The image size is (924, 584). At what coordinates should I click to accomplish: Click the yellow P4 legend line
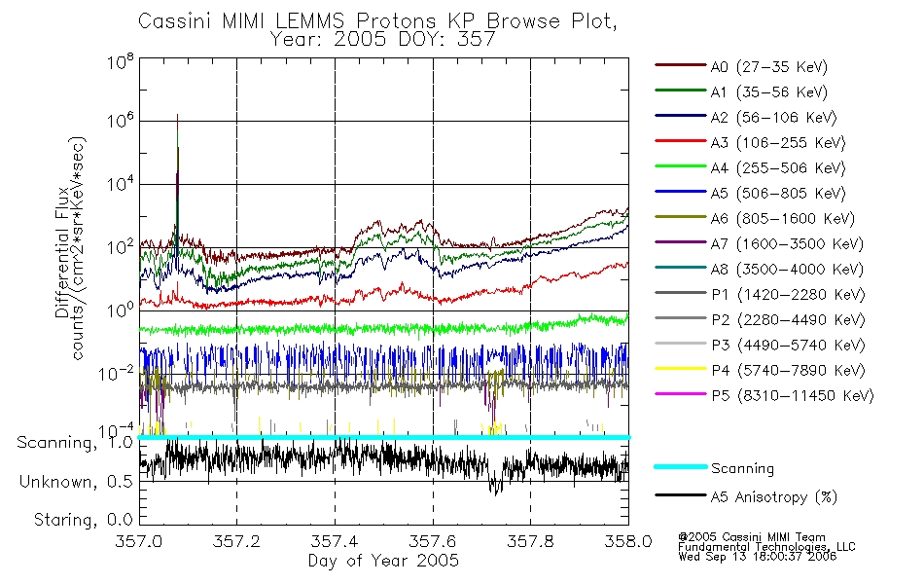[x=681, y=369]
